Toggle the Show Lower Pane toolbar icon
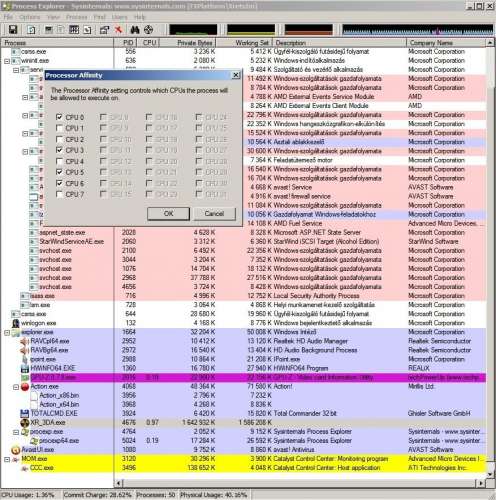Image resolution: width=496 pixels, height=500 pixels. [x=74, y=30]
